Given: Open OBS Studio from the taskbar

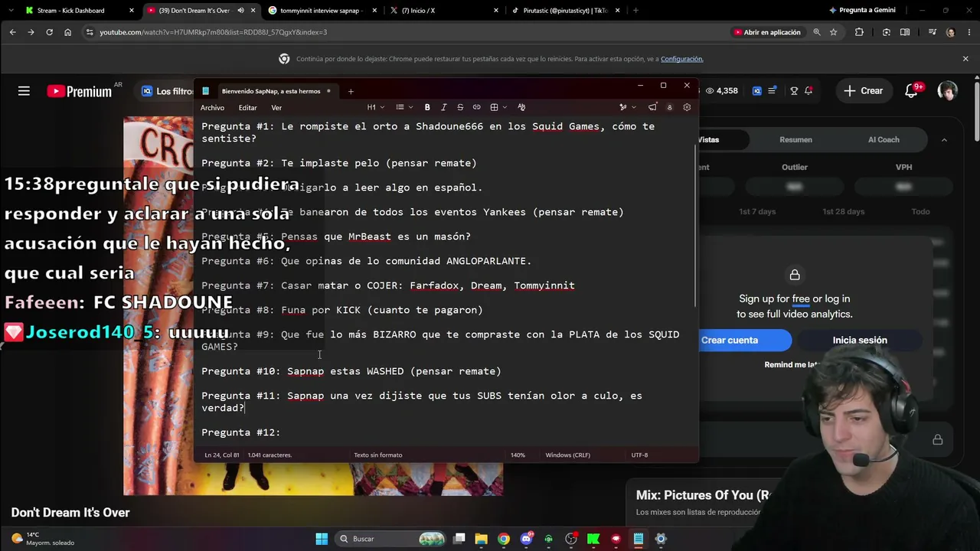Looking at the screenshot, I should coord(570,539).
